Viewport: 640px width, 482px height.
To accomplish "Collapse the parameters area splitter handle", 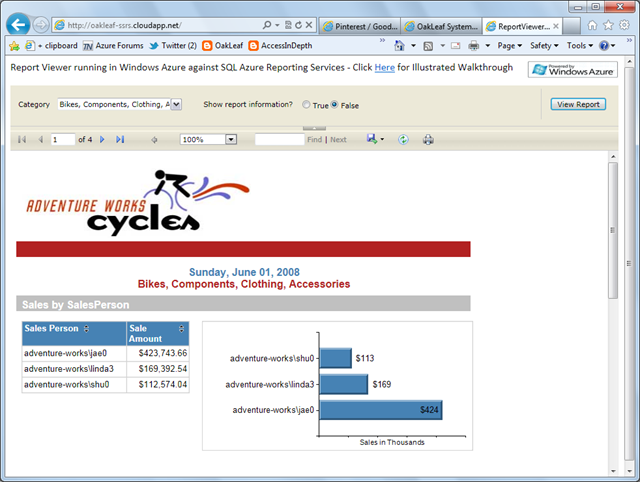I will [x=314, y=129].
